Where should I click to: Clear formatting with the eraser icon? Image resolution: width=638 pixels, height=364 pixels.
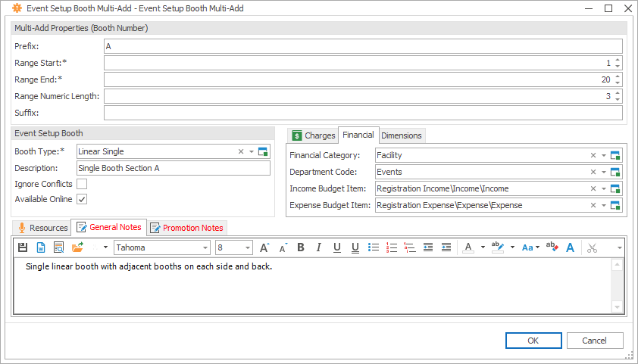[552, 247]
